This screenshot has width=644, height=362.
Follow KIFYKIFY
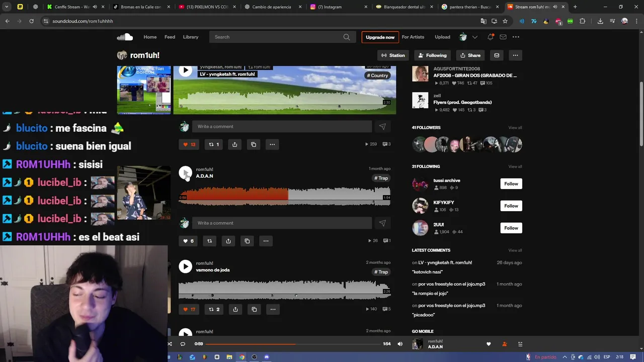511,206
